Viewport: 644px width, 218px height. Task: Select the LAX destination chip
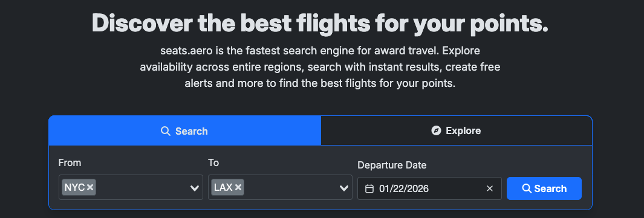click(x=223, y=187)
